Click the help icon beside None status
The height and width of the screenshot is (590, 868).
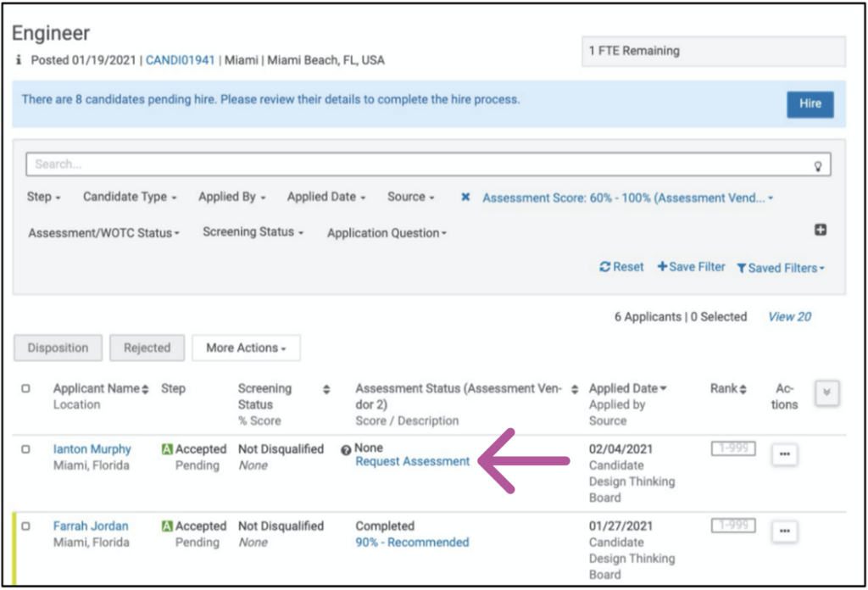pyautogui.click(x=346, y=450)
